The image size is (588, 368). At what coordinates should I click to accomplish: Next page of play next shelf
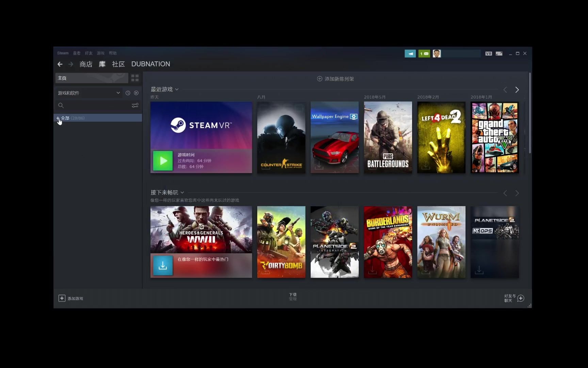[517, 193]
